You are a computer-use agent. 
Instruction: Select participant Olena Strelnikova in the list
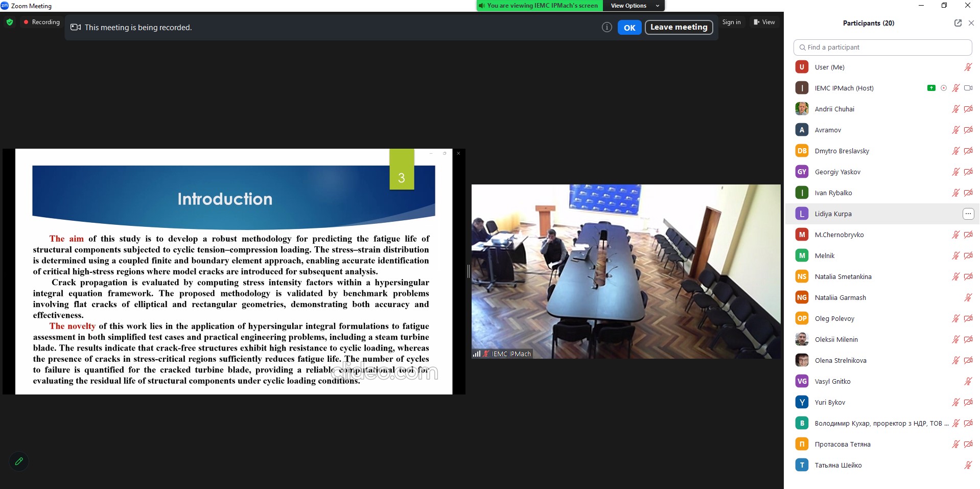[840, 360]
